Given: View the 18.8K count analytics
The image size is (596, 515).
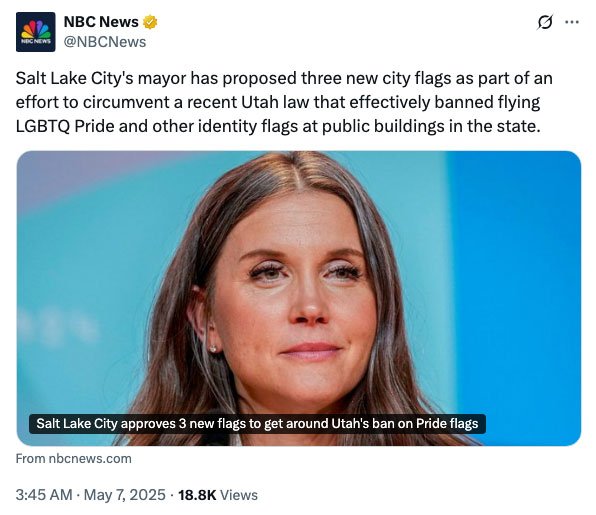Looking at the screenshot, I should (197, 495).
